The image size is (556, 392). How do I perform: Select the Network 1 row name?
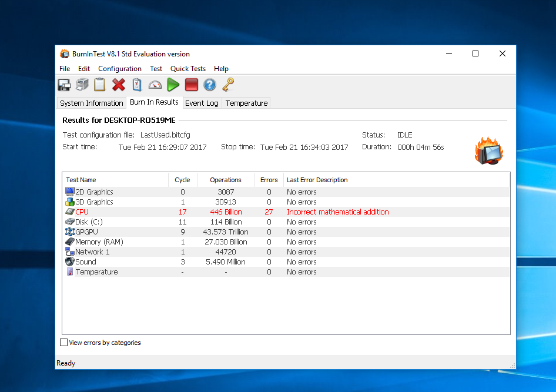[x=92, y=252]
